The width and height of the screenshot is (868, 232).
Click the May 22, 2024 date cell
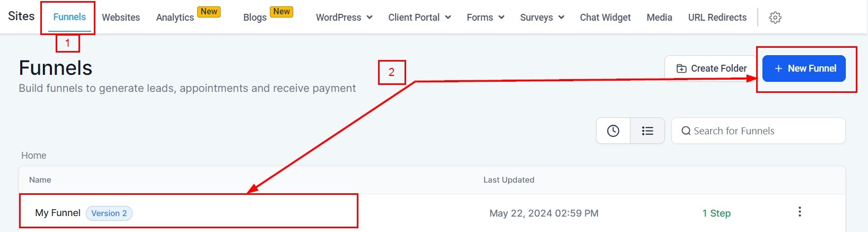(x=544, y=213)
